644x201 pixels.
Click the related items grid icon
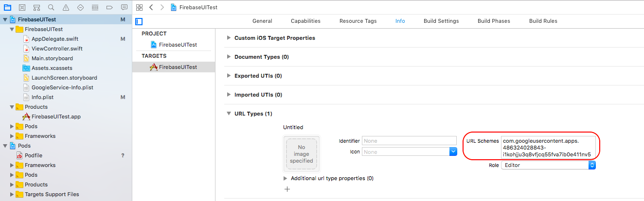pos(140,7)
